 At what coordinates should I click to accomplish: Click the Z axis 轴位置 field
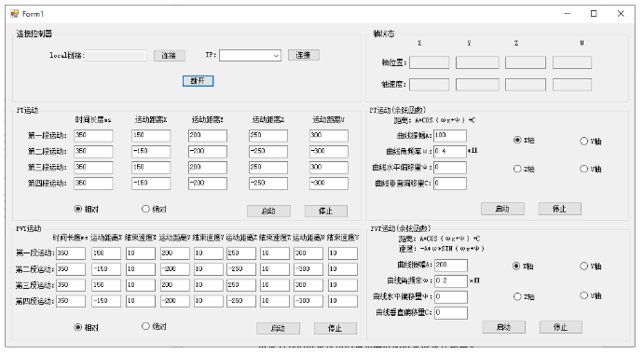pyautogui.click(x=526, y=62)
